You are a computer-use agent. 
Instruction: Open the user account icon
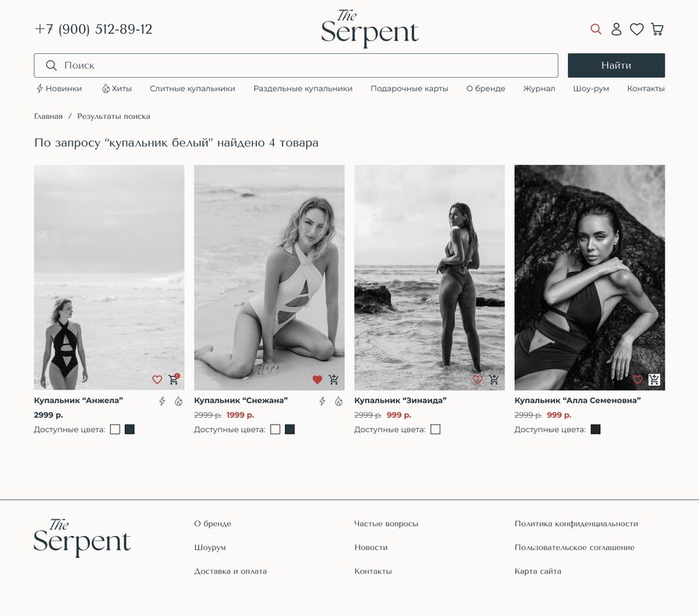pos(616,29)
